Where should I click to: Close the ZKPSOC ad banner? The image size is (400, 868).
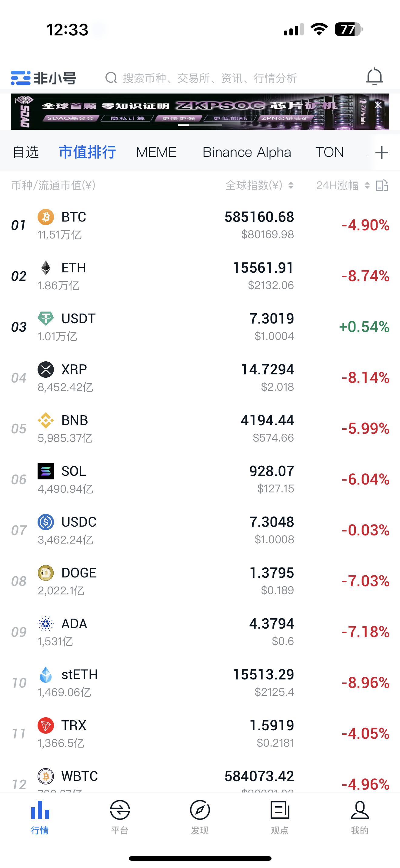(378, 105)
